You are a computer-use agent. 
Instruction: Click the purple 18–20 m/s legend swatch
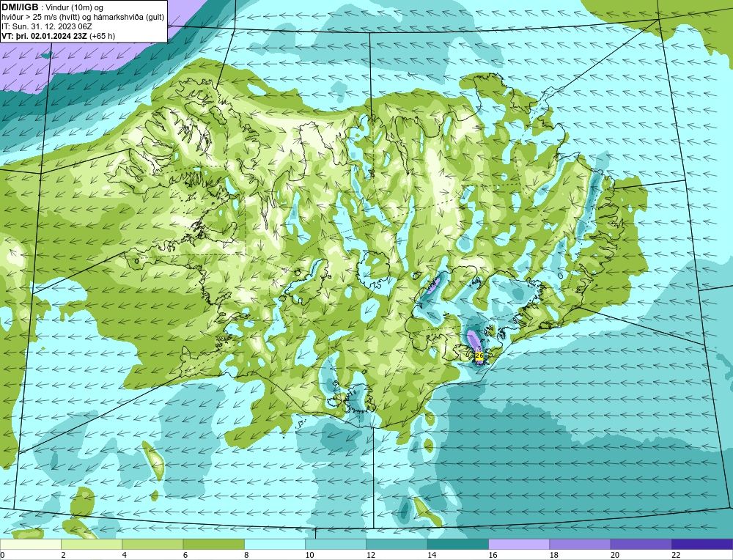tap(580, 545)
